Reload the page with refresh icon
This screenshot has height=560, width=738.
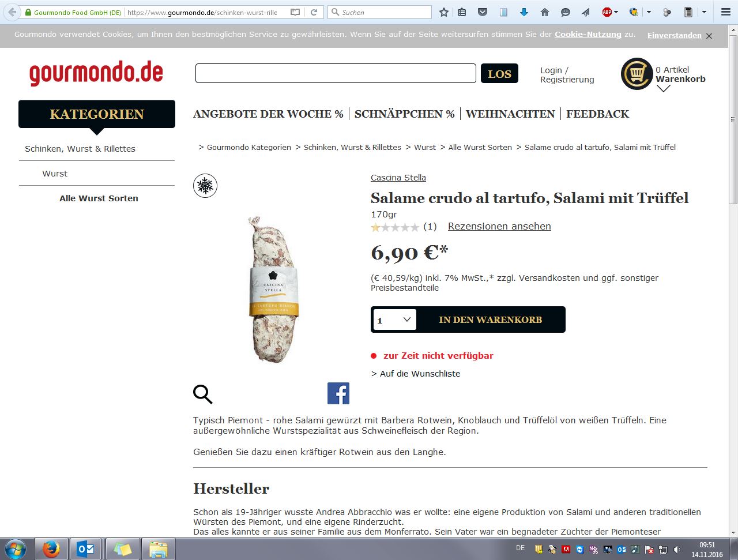tap(314, 12)
